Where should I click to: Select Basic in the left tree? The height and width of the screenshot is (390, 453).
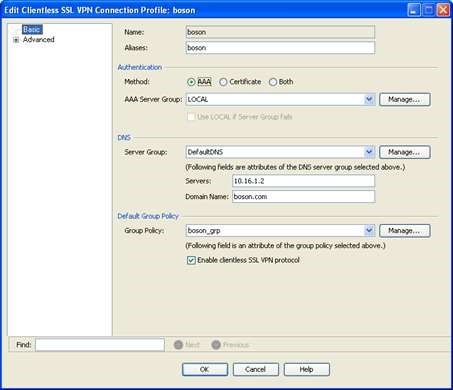point(32,29)
